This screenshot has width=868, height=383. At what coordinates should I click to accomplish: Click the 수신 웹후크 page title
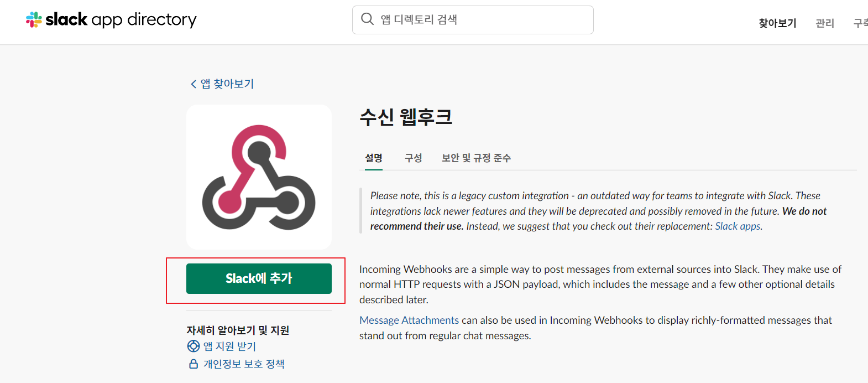point(406,117)
